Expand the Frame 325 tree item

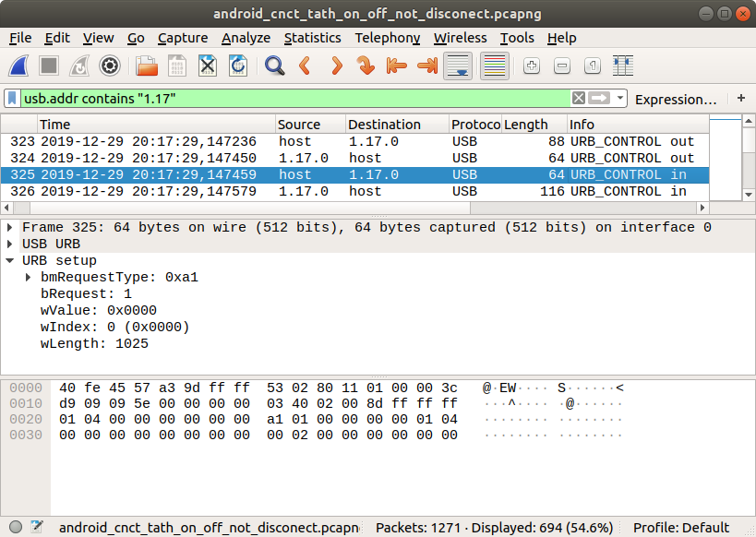point(9,227)
